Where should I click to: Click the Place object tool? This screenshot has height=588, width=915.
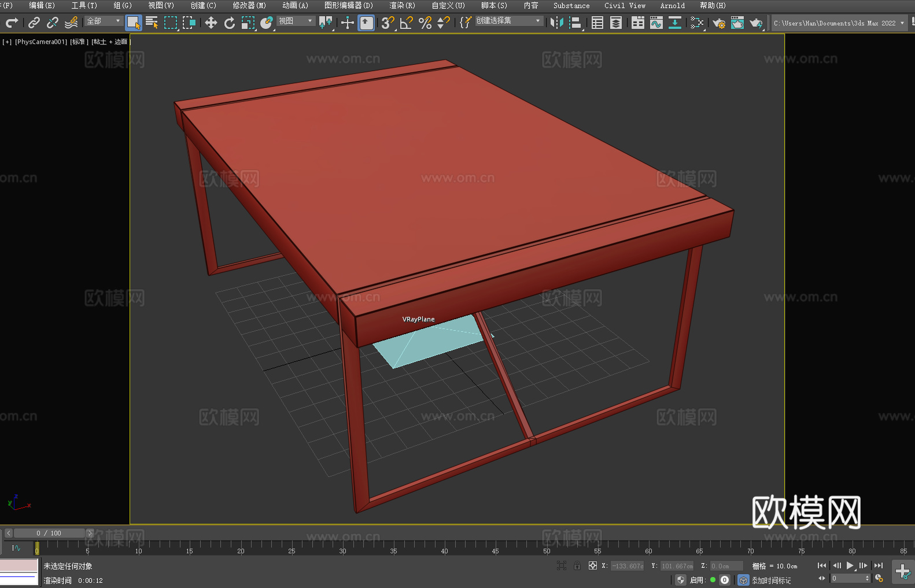click(x=267, y=23)
